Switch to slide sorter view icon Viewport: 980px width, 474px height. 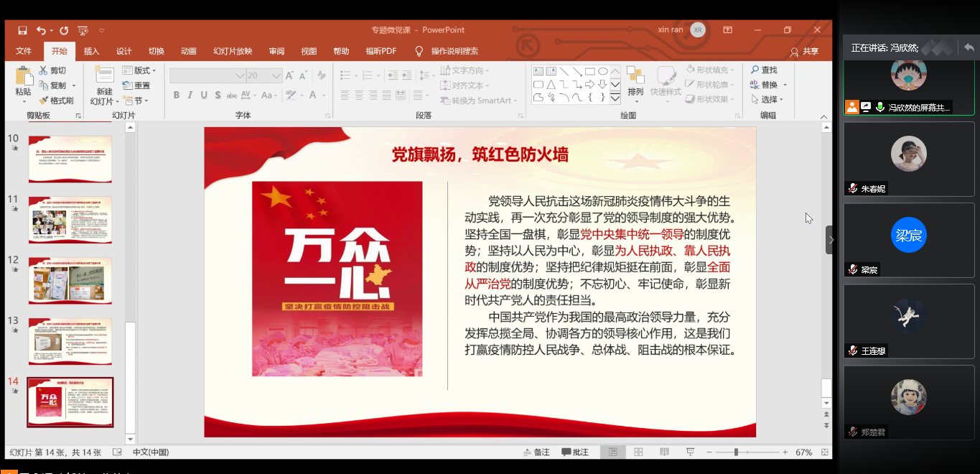pos(638,452)
